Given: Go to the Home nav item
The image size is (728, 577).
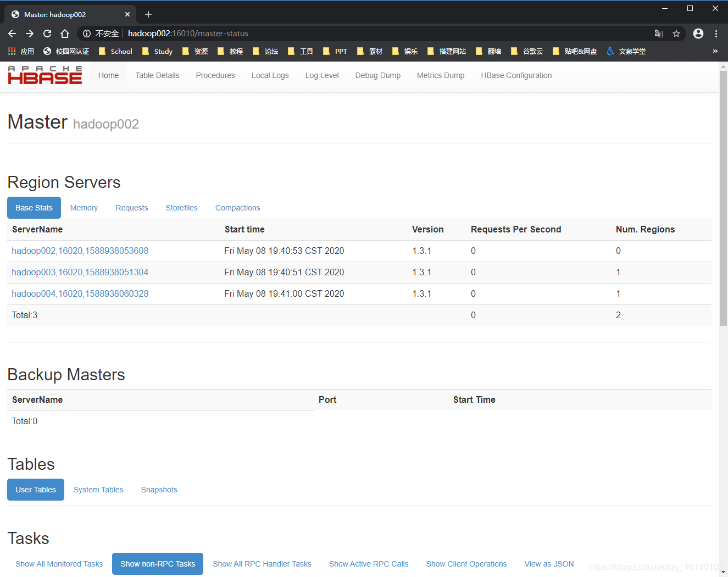Looking at the screenshot, I should [x=108, y=75].
